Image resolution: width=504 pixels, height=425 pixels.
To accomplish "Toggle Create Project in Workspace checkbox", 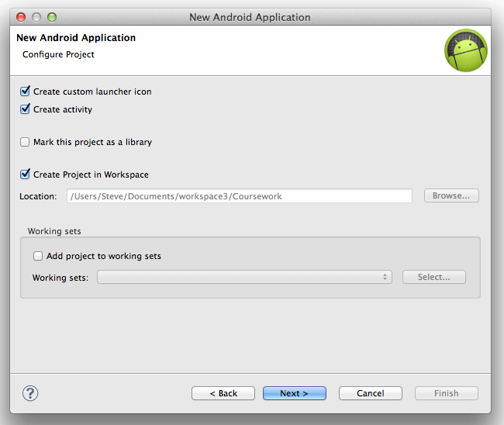I will [x=25, y=174].
